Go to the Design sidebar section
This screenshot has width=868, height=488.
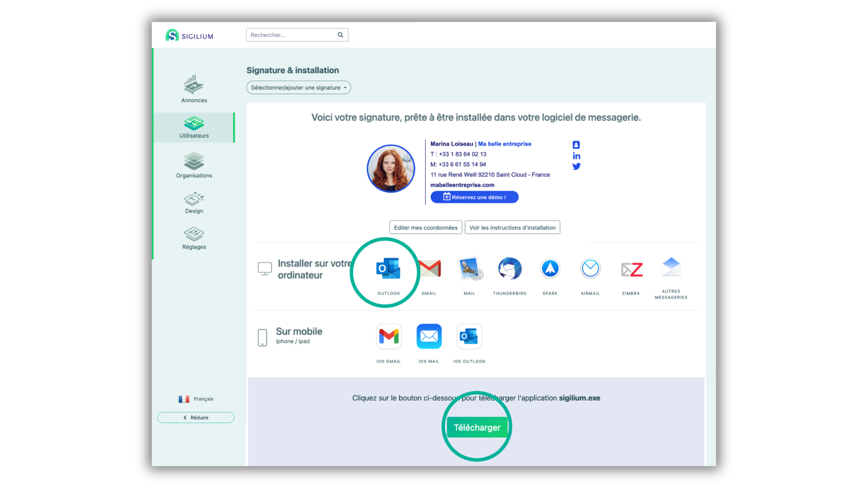194,203
